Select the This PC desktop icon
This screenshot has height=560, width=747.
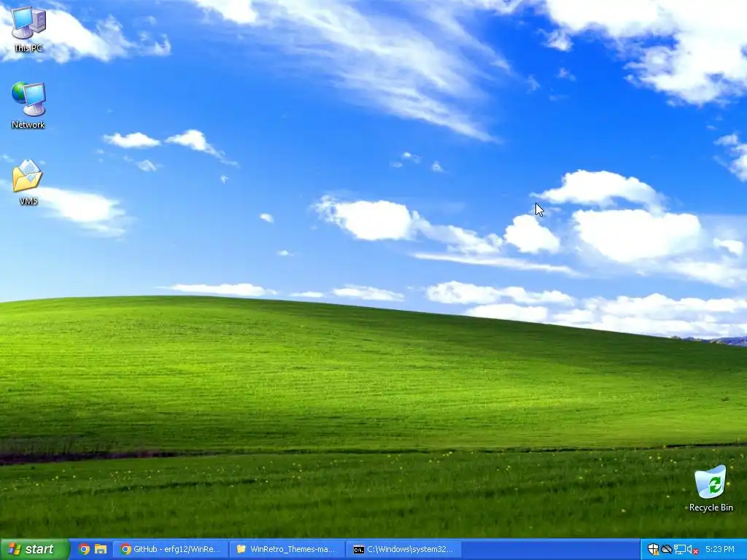pos(28,28)
